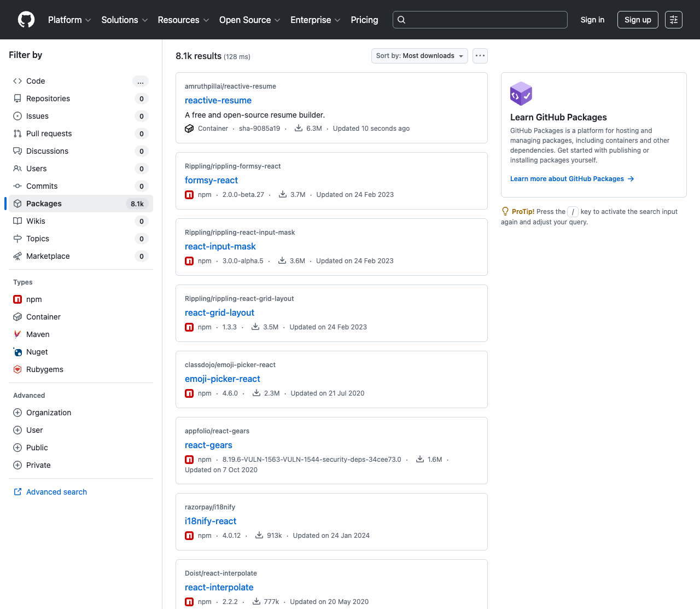Open the emoji-picker-react package link
Viewport: 700px width, 609px height.
(223, 379)
